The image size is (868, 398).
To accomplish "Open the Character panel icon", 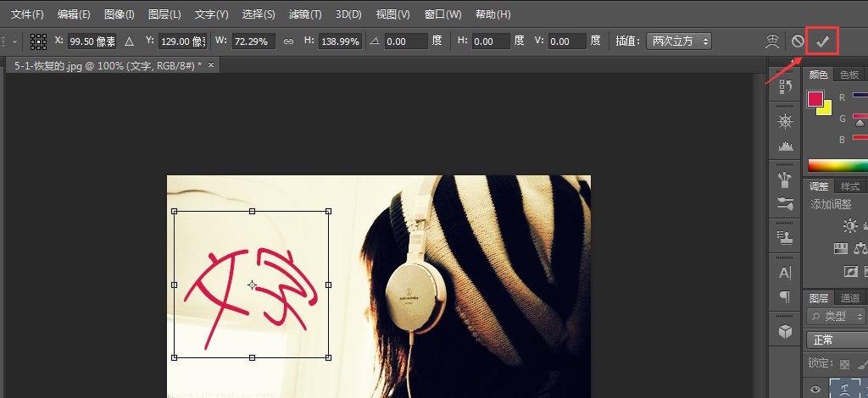I will 785,273.
